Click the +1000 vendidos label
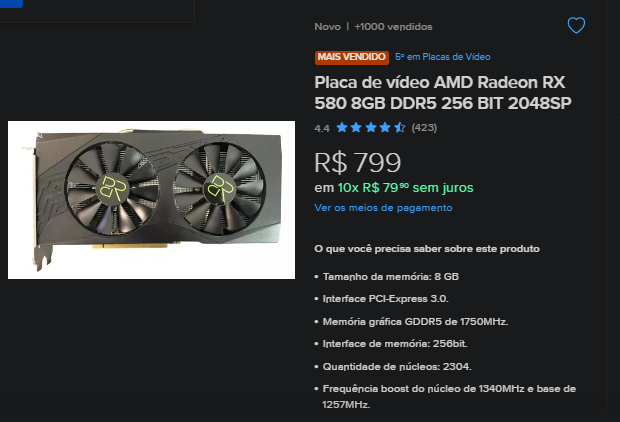The width and height of the screenshot is (620, 422). click(393, 27)
